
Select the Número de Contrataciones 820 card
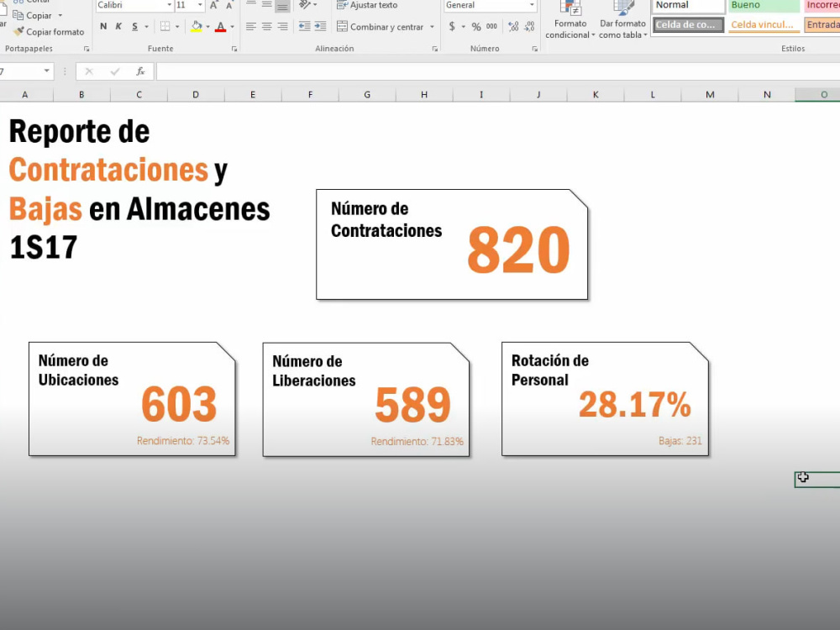452,244
